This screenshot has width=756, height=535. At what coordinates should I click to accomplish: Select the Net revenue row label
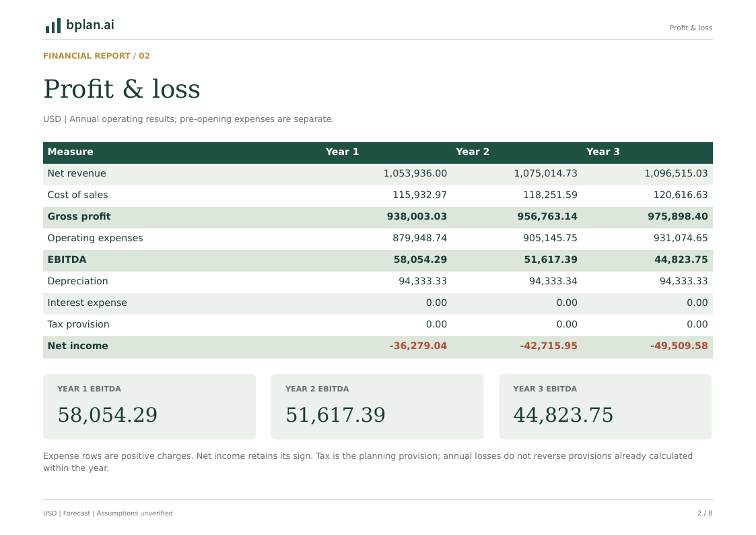coord(77,174)
